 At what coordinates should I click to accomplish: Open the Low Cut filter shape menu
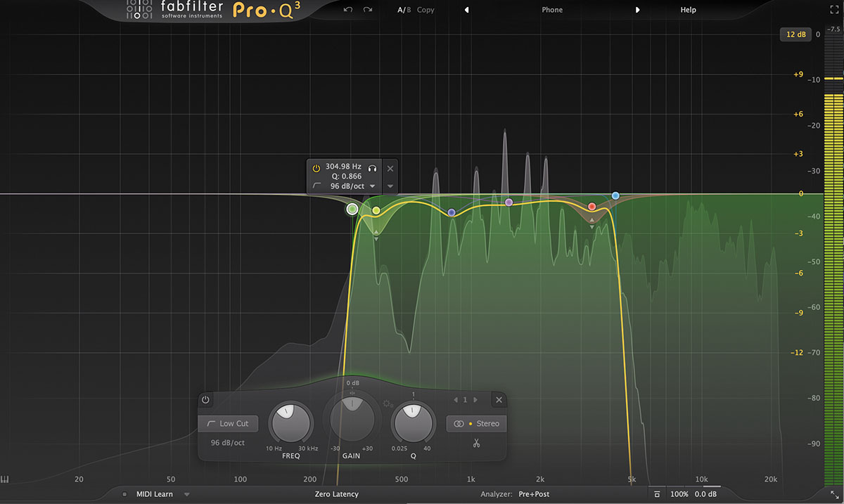click(x=229, y=424)
